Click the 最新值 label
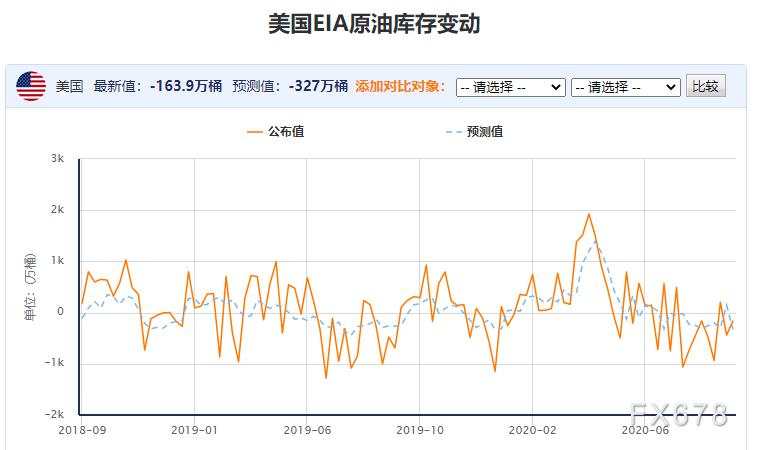758x450 pixels. tap(117, 86)
